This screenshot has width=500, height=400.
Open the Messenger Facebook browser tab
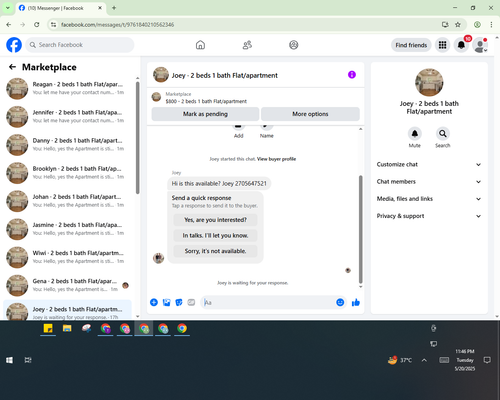pyautogui.click(x=61, y=8)
